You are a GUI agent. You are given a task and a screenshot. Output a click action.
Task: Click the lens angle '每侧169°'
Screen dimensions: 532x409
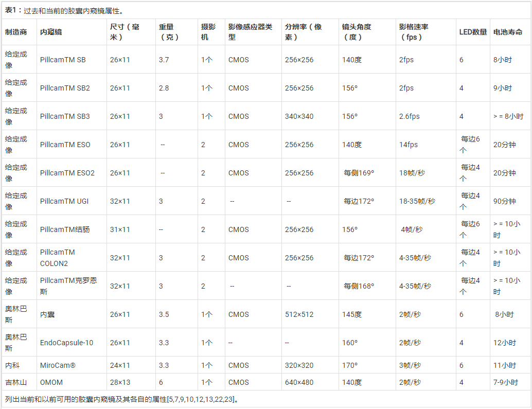coord(359,173)
